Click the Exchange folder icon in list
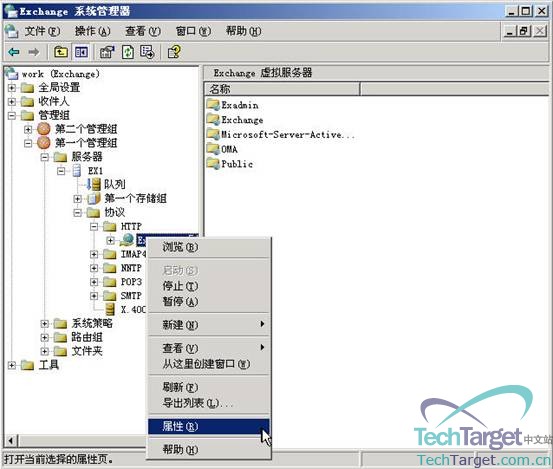This screenshot has width=553, height=469. 213,120
